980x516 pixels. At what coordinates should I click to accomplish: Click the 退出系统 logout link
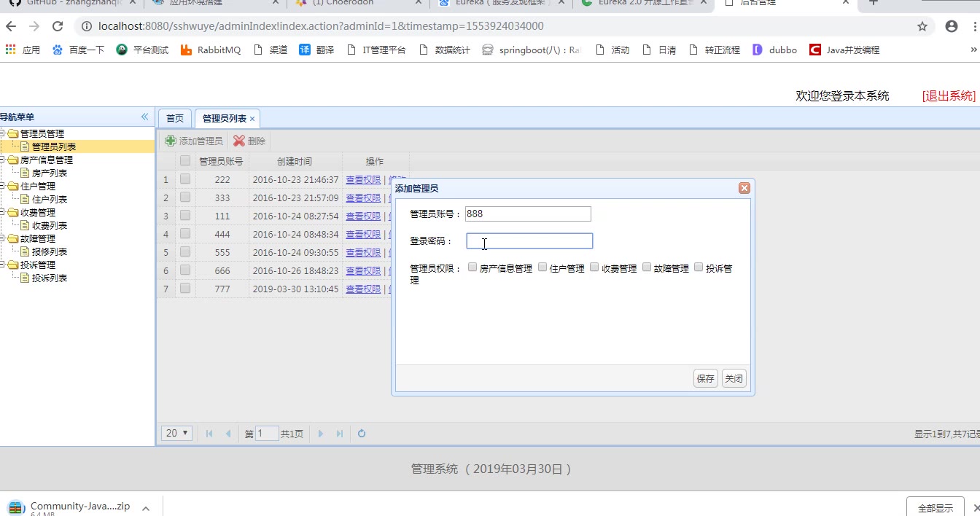click(948, 95)
